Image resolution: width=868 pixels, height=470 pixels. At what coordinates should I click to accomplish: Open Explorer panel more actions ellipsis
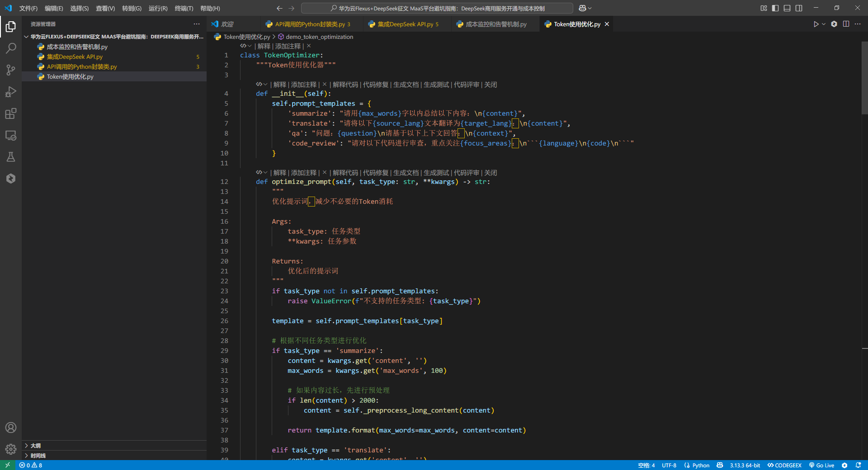(197, 24)
